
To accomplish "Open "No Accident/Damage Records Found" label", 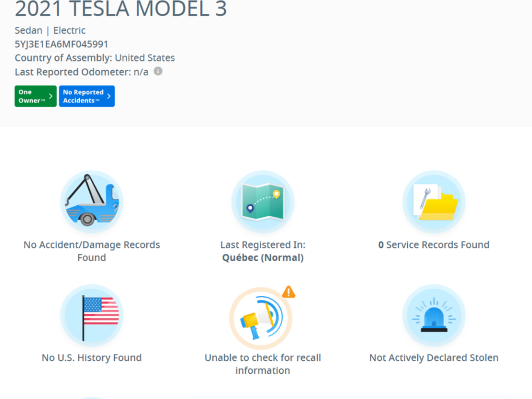I will tap(92, 251).
